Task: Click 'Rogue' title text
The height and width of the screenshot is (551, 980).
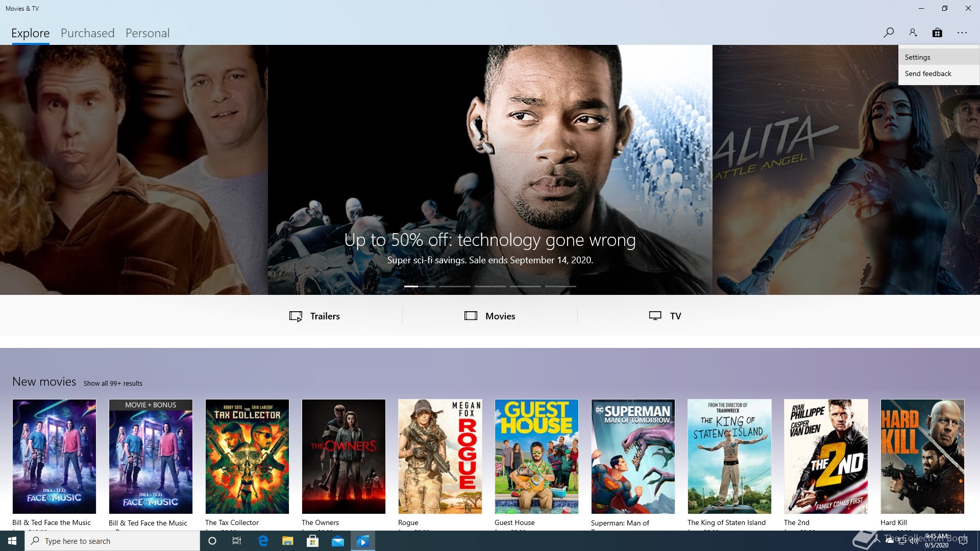Action: point(408,522)
